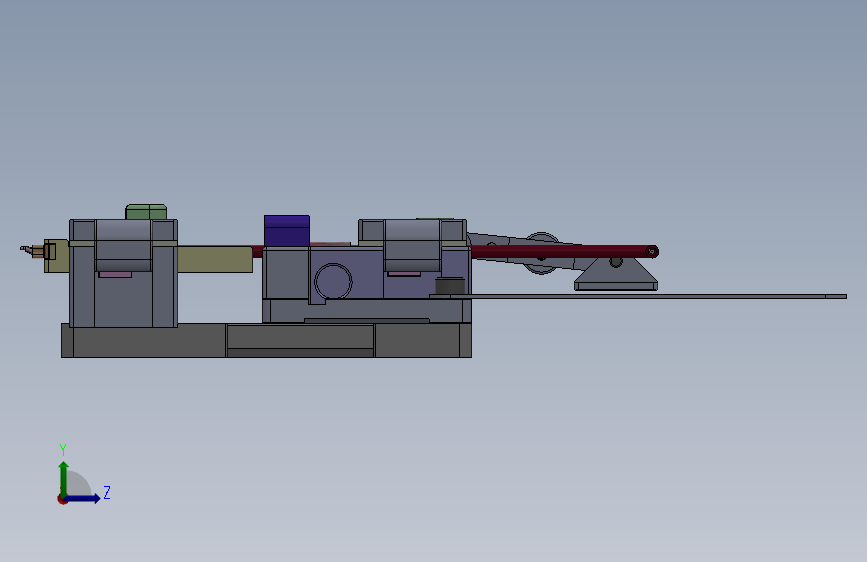Click the circular hole in center housing
This screenshot has height=562, width=867.
click(x=333, y=281)
